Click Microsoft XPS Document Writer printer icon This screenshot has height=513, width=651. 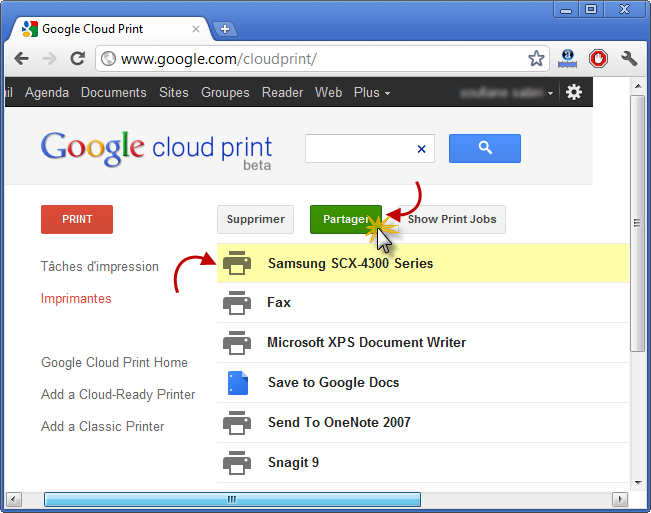(x=237, y=343)
